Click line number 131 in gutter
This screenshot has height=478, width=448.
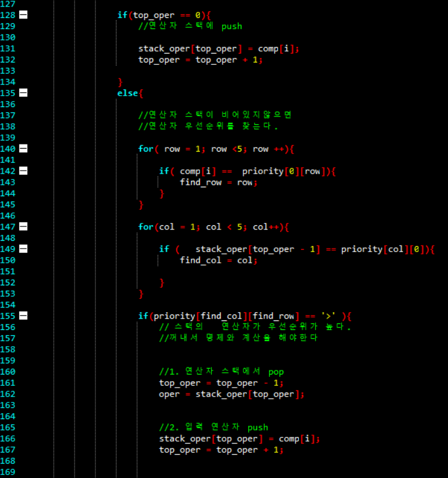click(8, 49)
